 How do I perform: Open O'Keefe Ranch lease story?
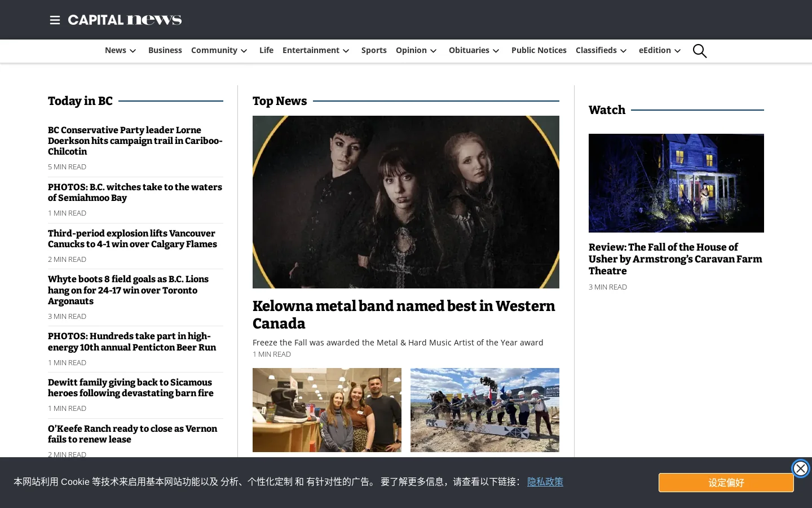click(133, 434)
